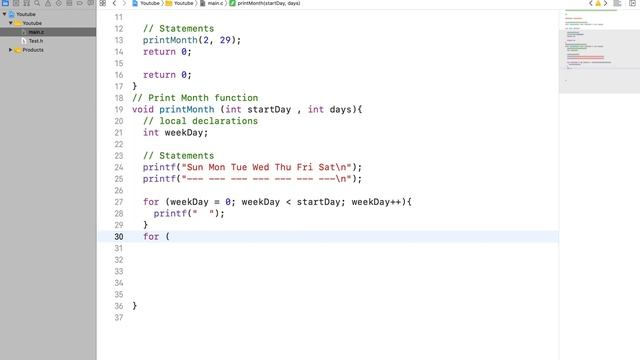The width and height of the screenshot is (640, 360).
Task: Click the closing brace on line 36
Action: [x=134, y=306]
